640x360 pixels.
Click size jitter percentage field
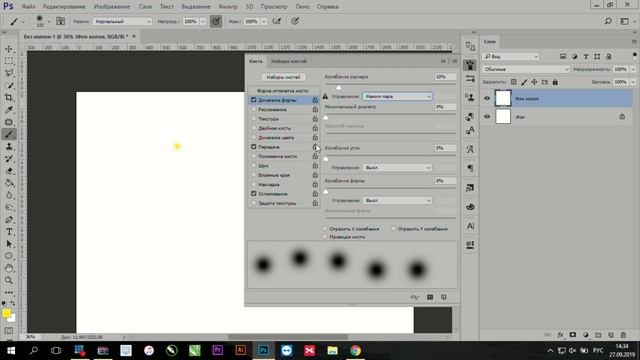pyautogui.click(x=445, y=77)
